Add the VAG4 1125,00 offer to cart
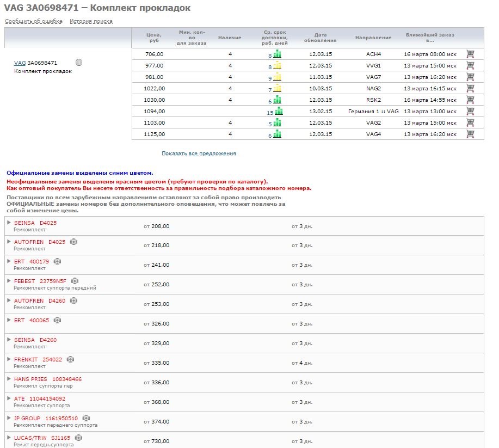The width and height of the screenshot is (499, 448). tap(470, 134)
